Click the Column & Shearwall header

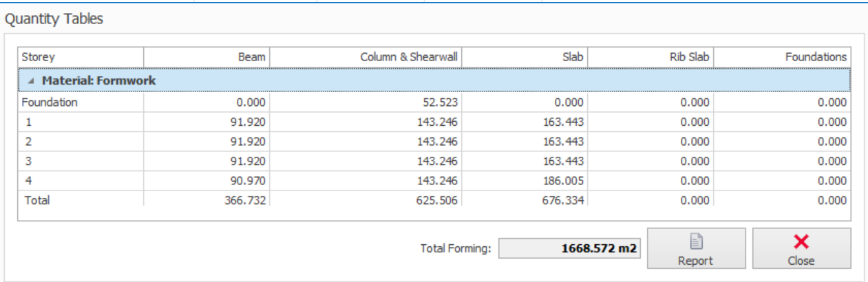point(365,57)
